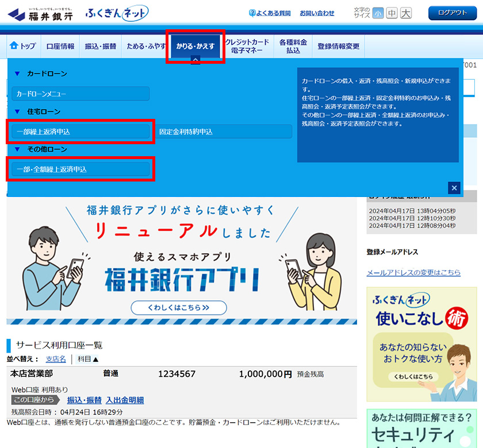The image size is (483, 448).
Task: Select 一部・全額繰上返済申込 under その他ローン
Action: [x=80, y=169]
